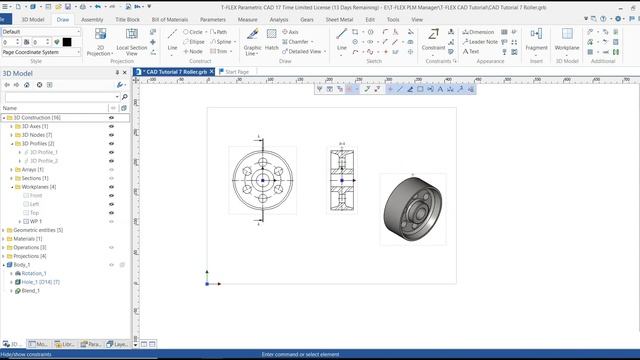
Task: Open the Sheet Metal ribbon tab
Action: point(339,20)
